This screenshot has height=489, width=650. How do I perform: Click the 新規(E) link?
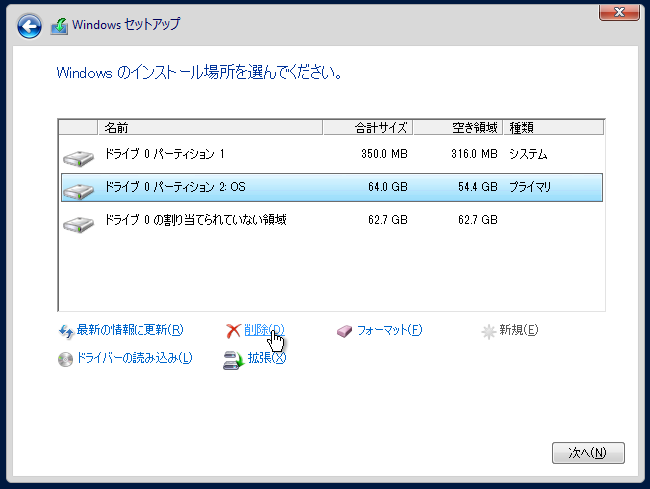pyautogui.click(x=519, y=330)
